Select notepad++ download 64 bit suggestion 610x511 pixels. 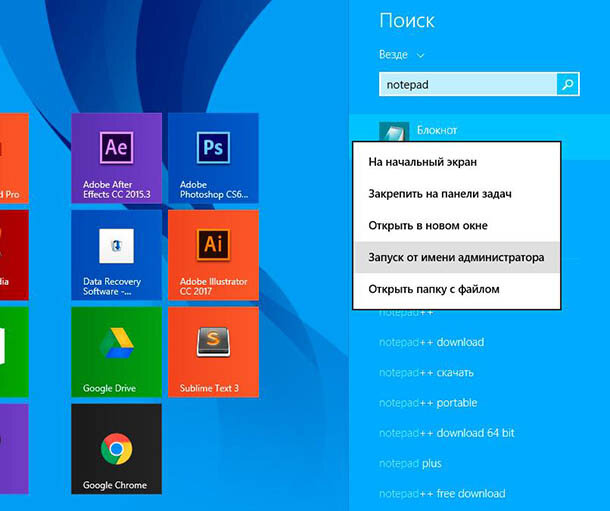447,433
